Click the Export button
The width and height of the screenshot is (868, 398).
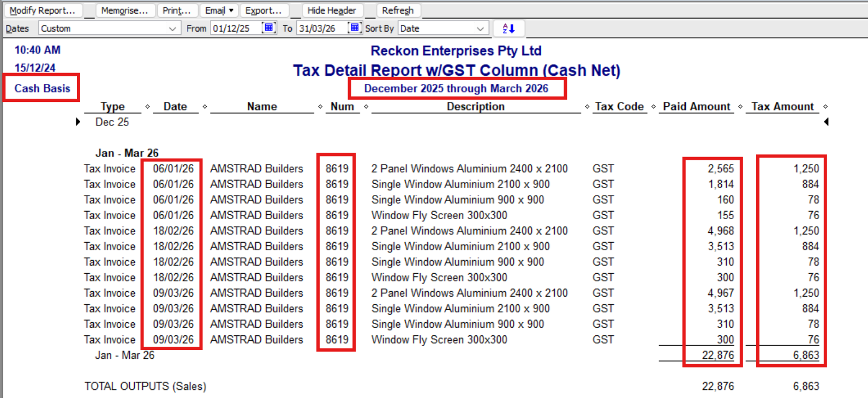click(264, 10)
